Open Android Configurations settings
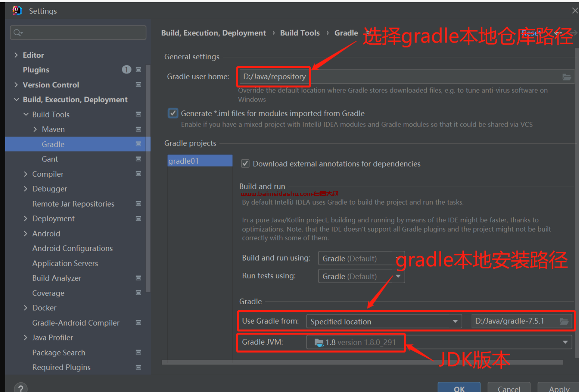 pos(72,248)
